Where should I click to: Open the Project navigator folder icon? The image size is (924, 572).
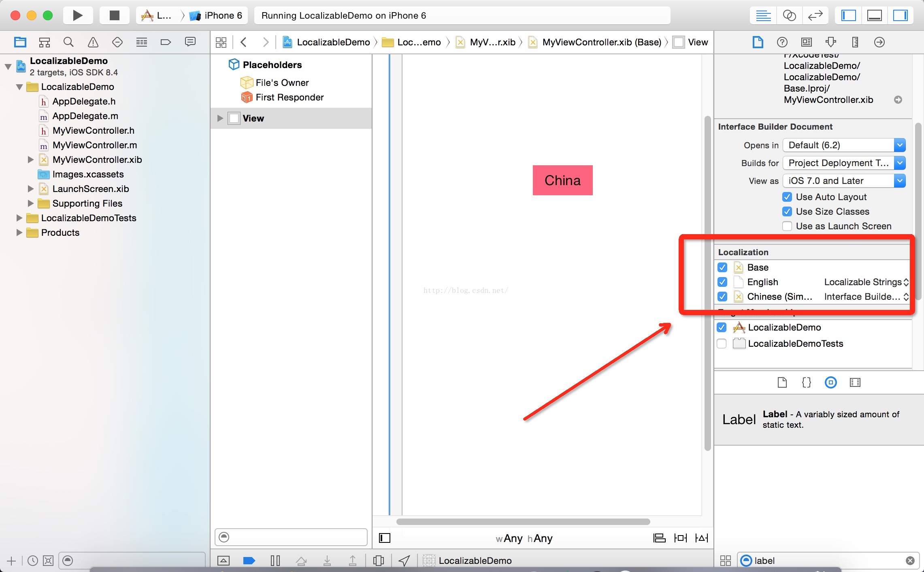[x=20, y=42]
